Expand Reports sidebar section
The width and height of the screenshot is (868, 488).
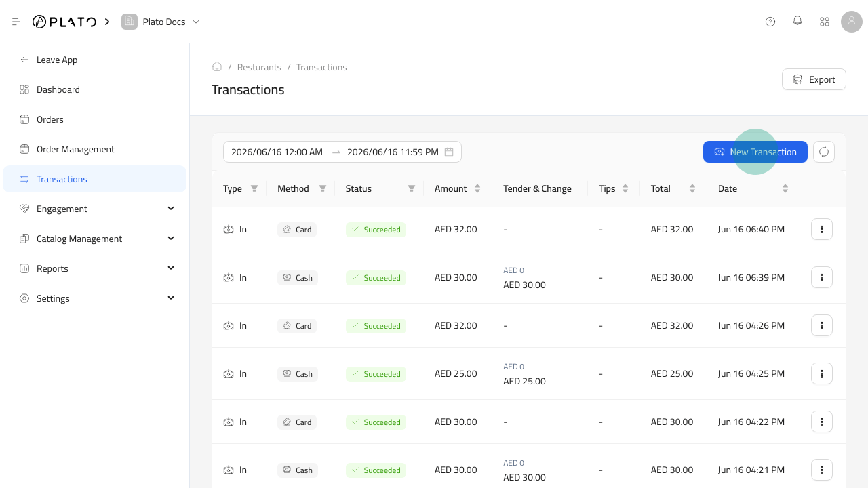[x=94, y=268]
